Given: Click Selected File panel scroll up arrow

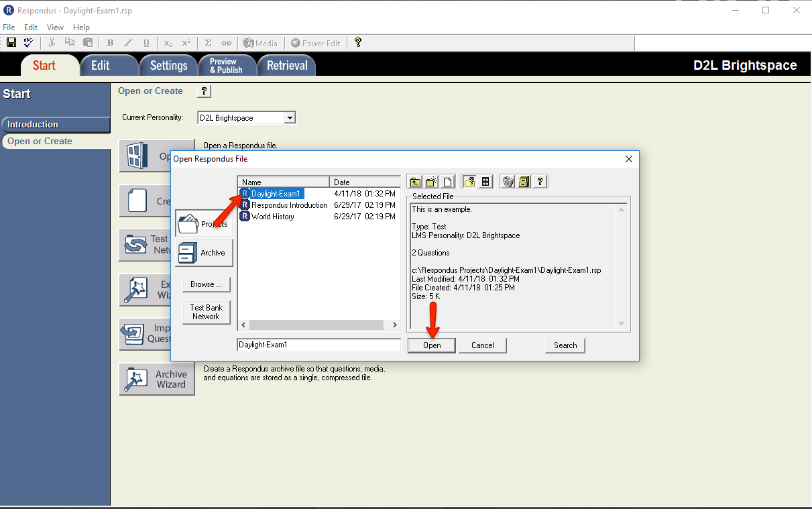Looking at the screenshot, I should 621,210.
